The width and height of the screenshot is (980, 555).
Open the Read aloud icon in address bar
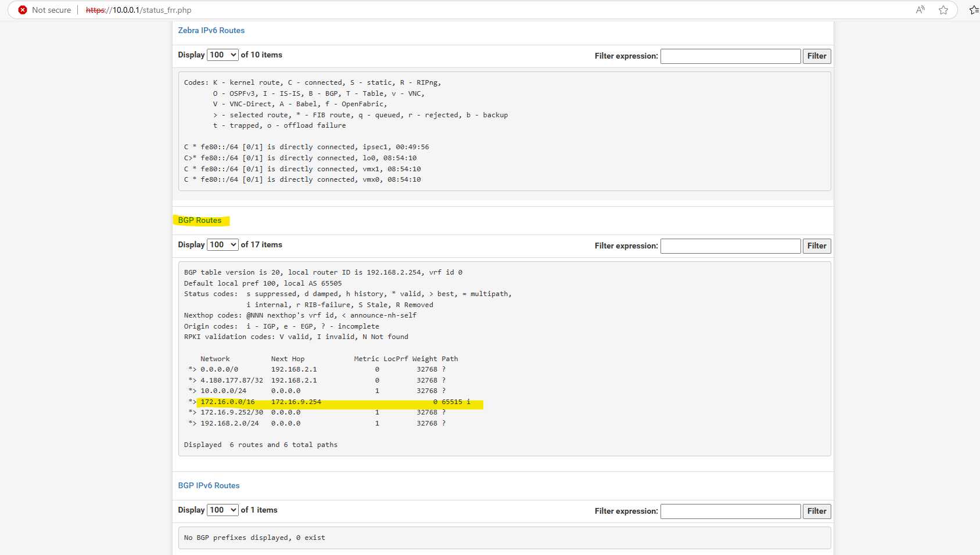pyautogui.click(x=920, y=10)
